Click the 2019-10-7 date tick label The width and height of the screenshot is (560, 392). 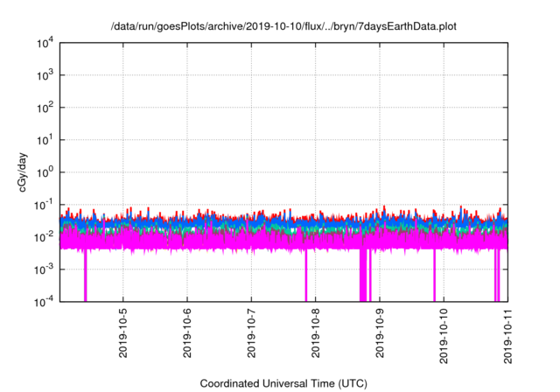click(x=251, y=333)
